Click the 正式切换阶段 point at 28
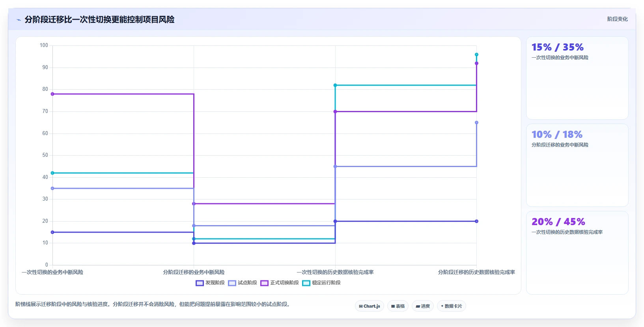Screen dimensions: 644x327 [194, 204]
